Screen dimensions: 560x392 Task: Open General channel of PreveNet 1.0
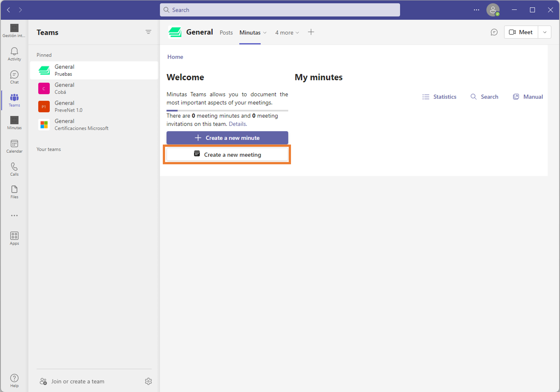tap(94, 106)
